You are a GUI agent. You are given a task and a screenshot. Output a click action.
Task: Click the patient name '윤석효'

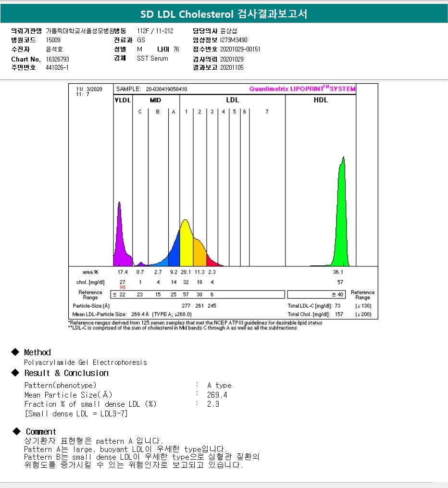point(54,49)
